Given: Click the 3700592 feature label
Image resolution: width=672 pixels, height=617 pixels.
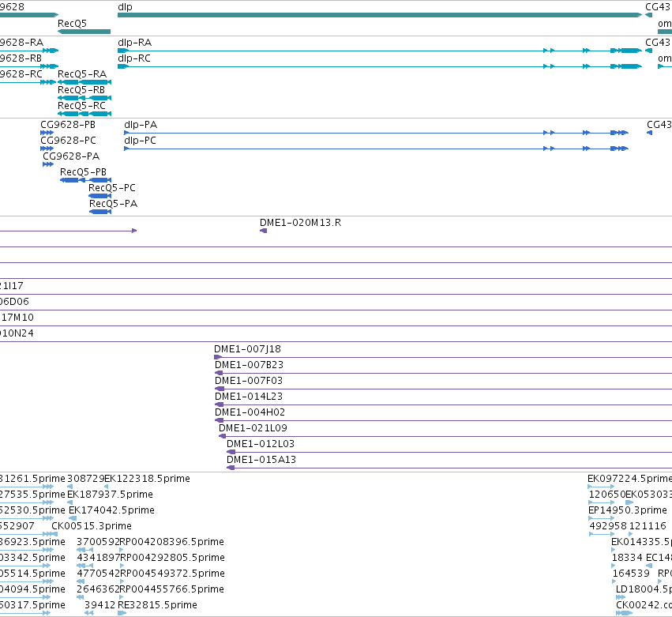Looking at the screenshot, I should coord(98,542).
